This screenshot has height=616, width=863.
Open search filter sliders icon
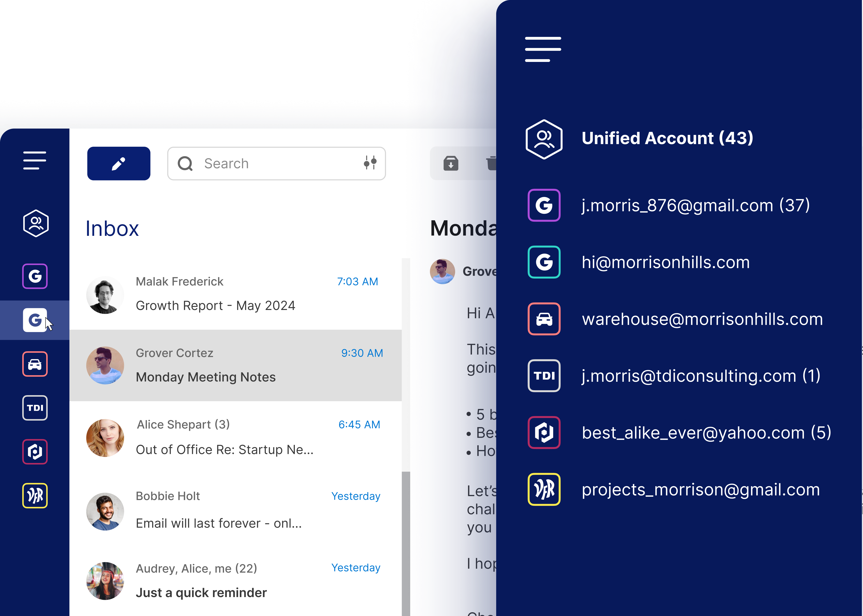370,163
